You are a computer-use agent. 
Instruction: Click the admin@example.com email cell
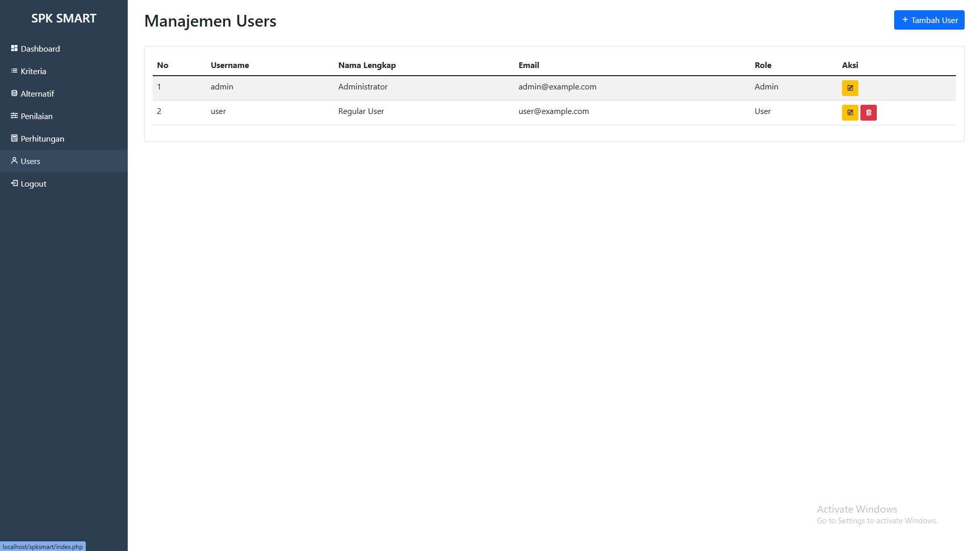pos(557,87)
